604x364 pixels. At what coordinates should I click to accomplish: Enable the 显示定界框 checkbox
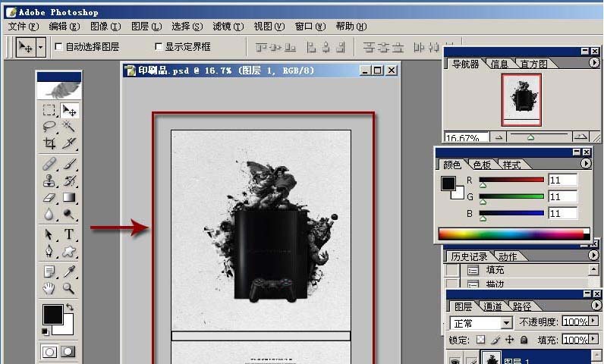(x=159, y=46)
